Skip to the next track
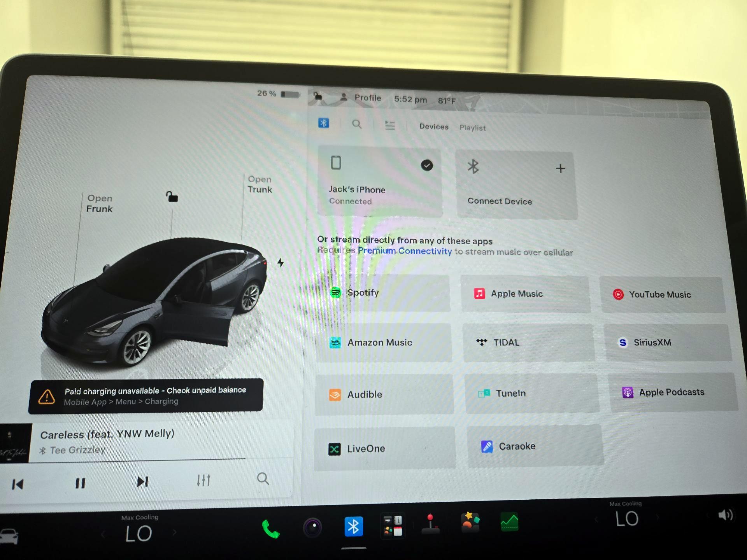This screenshot has height=560, width=747. 142,482
